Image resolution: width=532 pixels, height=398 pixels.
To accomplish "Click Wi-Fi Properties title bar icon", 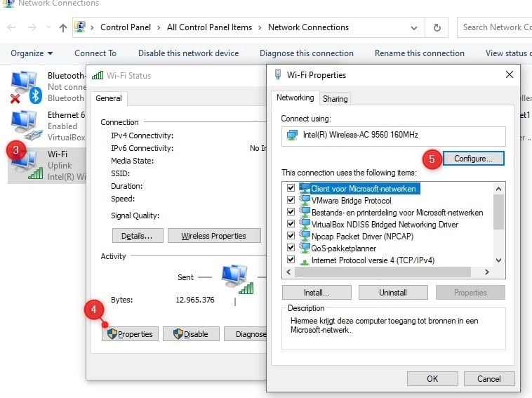I will click(x=278, y=74).
